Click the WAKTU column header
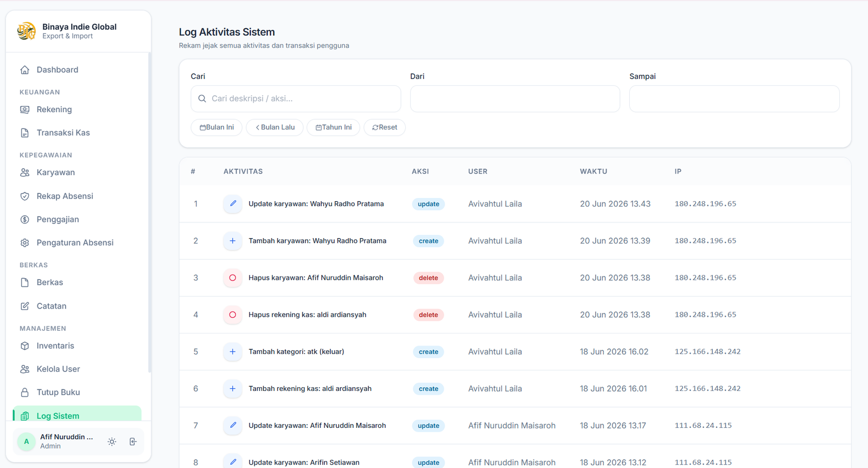 [x=593, y=171]
